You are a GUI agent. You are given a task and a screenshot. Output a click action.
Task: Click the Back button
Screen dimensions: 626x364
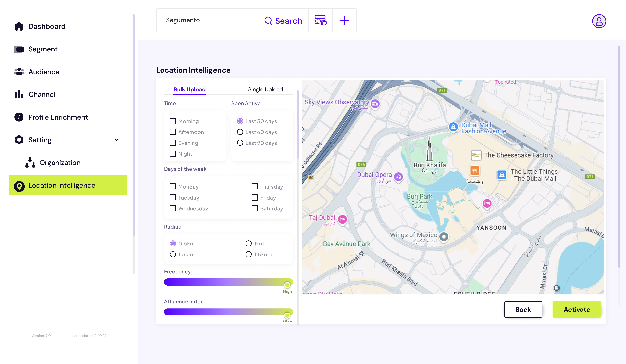(x=523, y=309)
